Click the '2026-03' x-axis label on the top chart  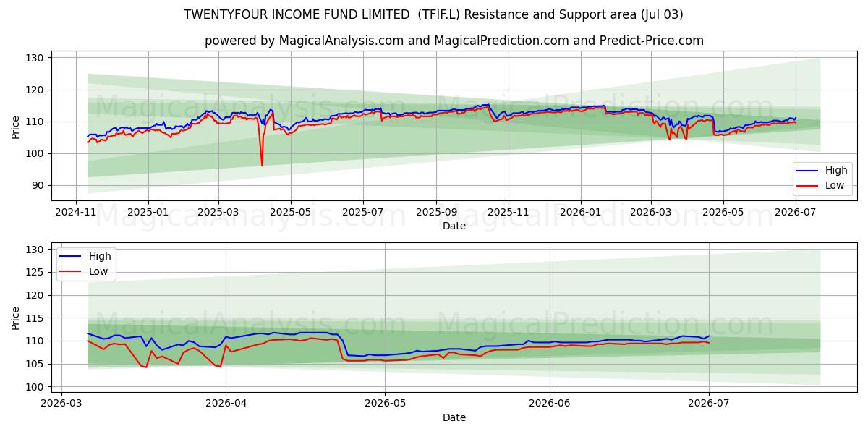[650, 213]
